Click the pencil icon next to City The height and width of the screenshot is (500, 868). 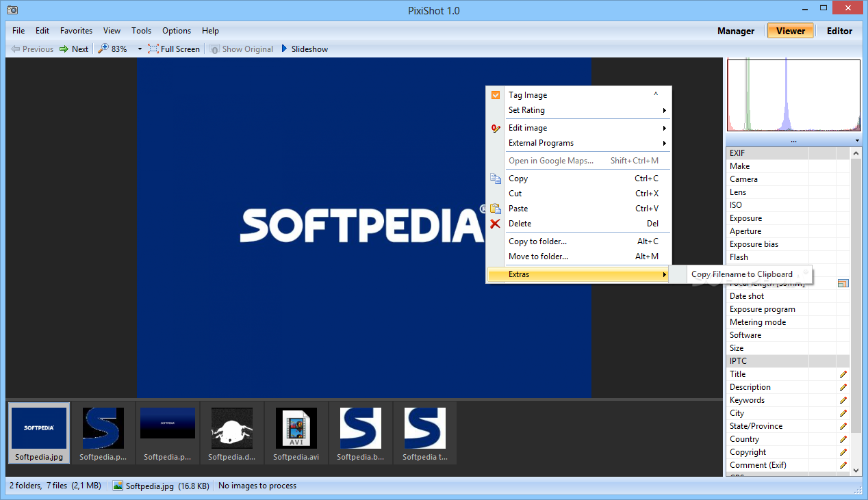coord(843,413)
